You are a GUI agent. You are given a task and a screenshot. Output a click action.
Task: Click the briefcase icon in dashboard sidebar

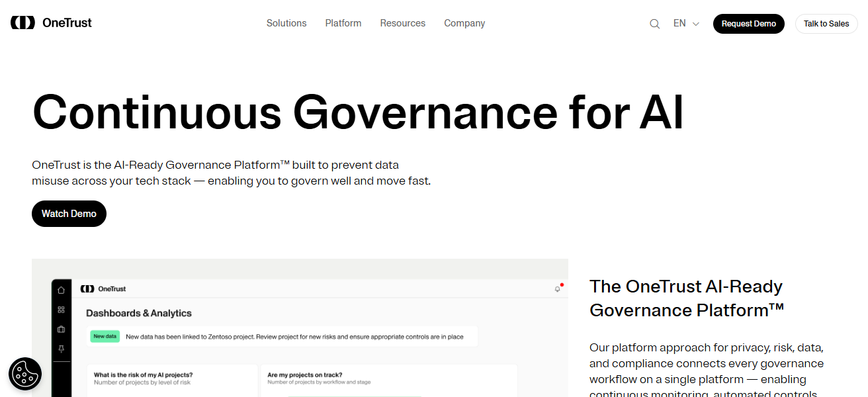pyautogui.click(x=62, y=329)
